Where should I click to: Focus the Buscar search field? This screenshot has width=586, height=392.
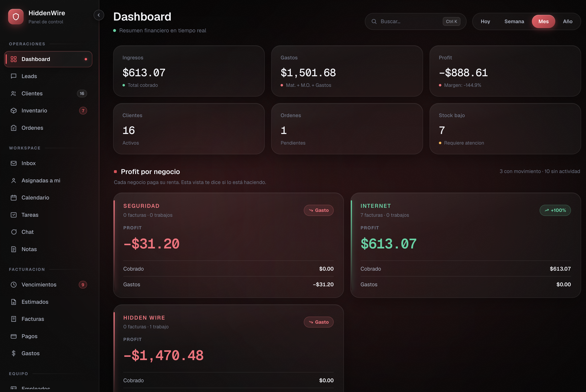pyautogui.click(x=415, y=22)
